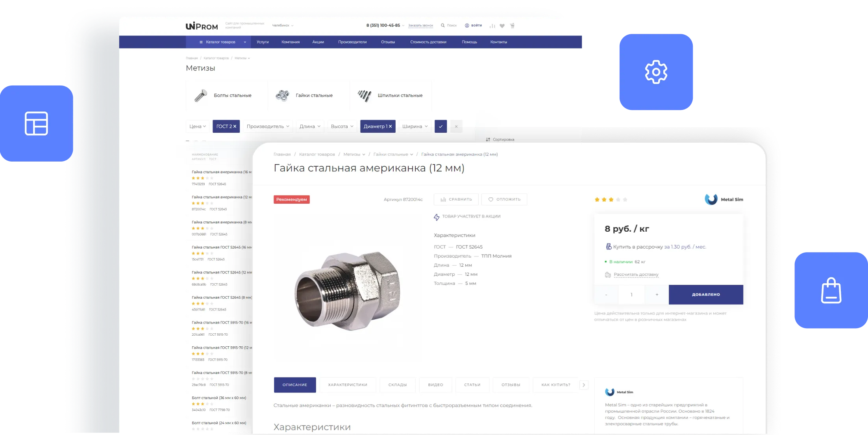Open comparison bars icon in header
Viewport: 868px width, 435px height.
[x=492, y=26]
